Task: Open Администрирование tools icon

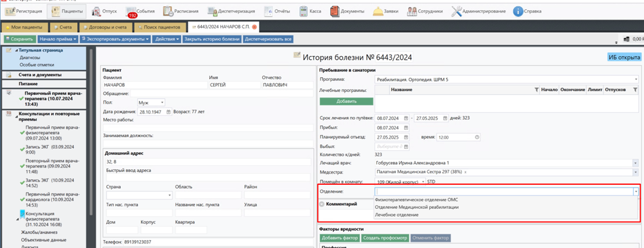Action: (x=456, y=11)
